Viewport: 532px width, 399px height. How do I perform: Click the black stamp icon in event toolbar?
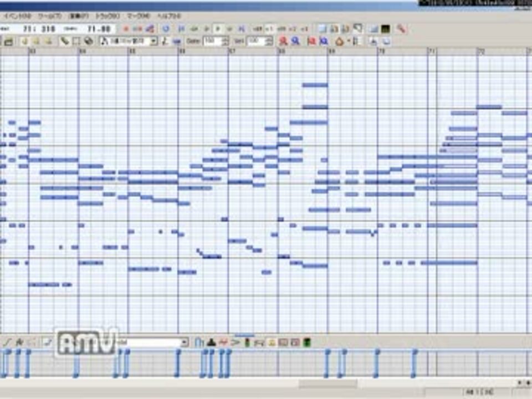coord(211,342)
